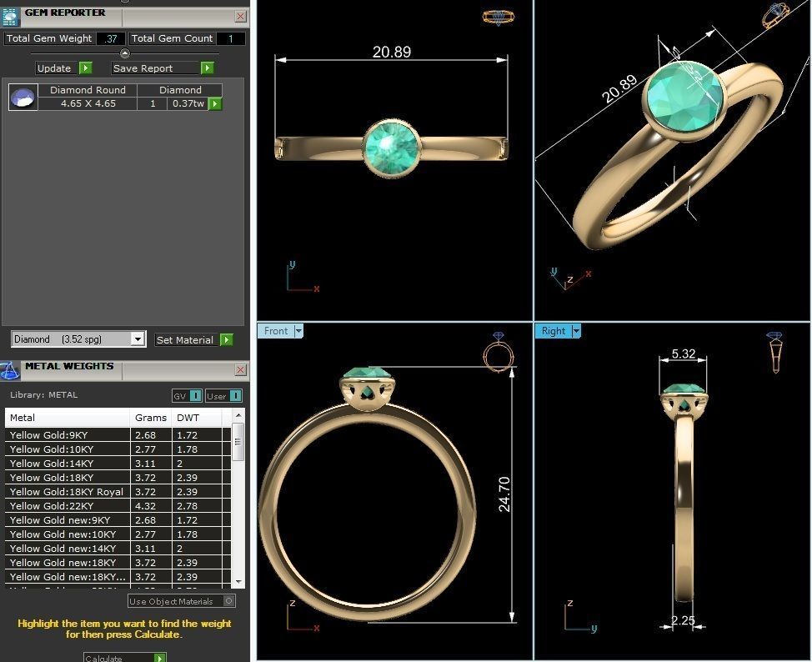
Task: Open the Diamond (3.52 spg) material dropdown
Action: pyautogui.click(x=138, y=339)
